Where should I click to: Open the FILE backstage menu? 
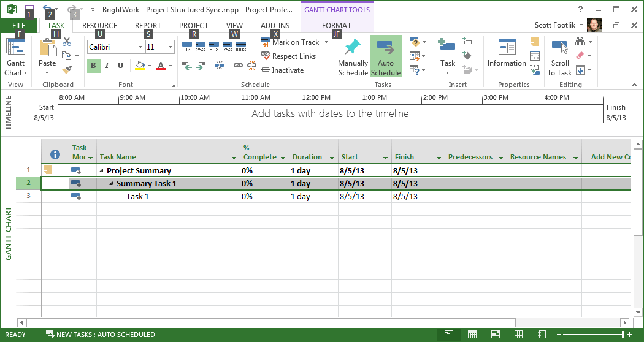(x=18, y=26)
